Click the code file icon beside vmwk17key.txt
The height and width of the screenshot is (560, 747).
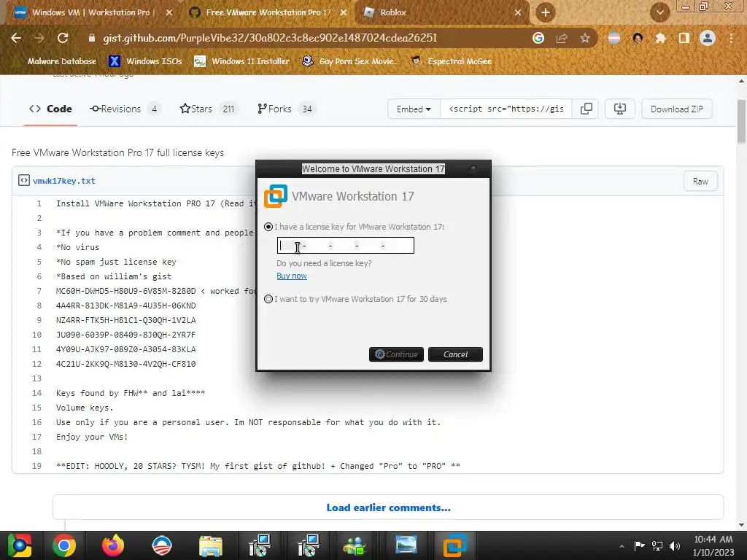(x=24, y=181)
